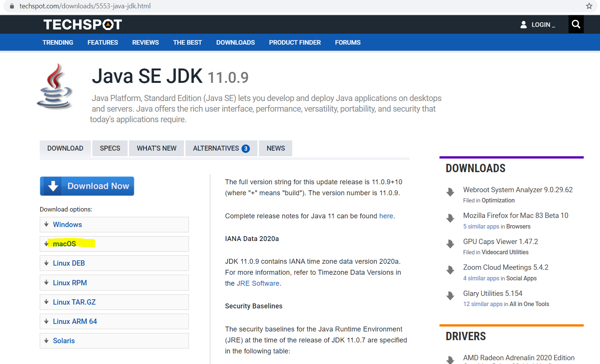Open The Best menu item

[x=187, y=42]
